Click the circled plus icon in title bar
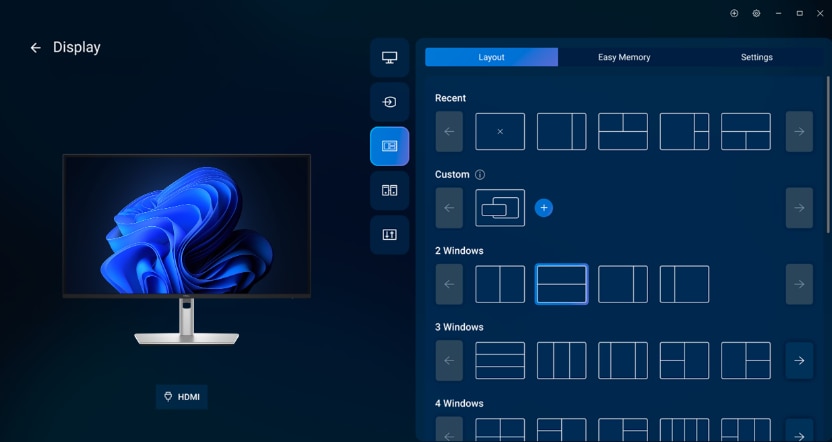Screen dimensions: 832x442 (x=734, y=14)
